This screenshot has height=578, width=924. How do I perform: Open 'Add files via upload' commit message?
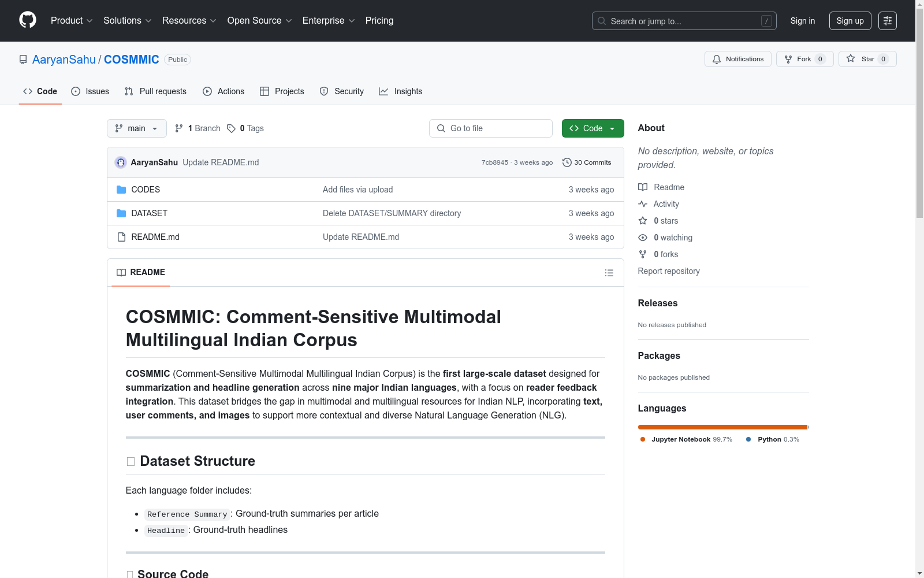(358, 190)
